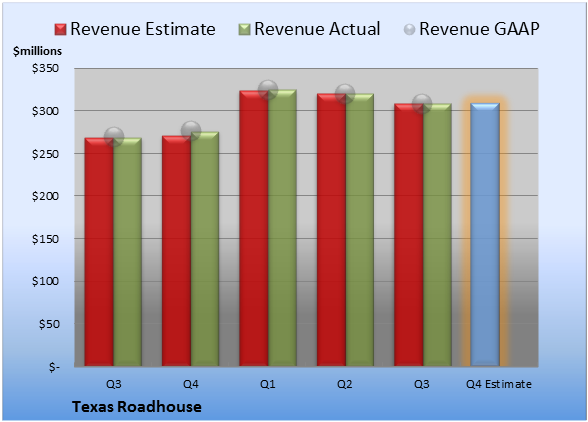Select the 'Revenue Estimate' legend label

[143, 29]
